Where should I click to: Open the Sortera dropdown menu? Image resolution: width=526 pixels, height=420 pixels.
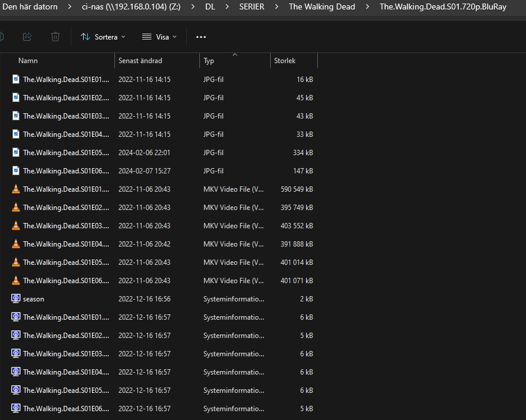click(103, 37)
